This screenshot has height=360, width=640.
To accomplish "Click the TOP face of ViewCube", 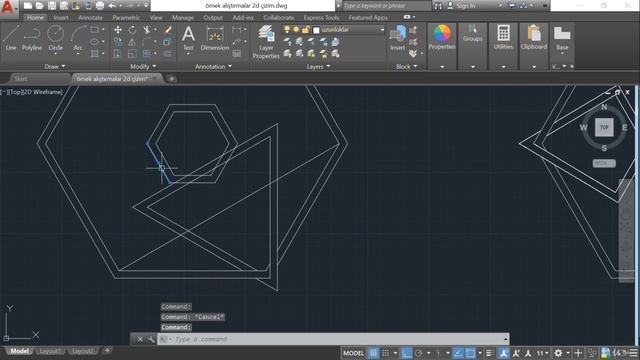I will pos(604,127).
